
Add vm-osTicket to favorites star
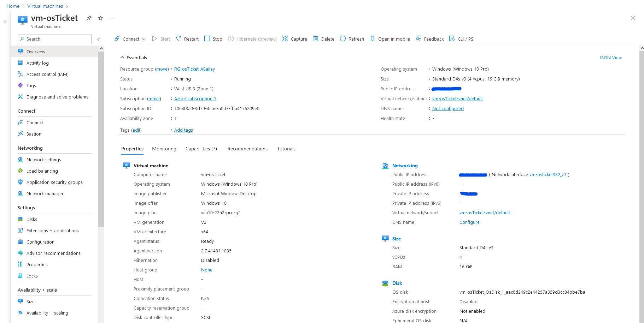pyautogui.click(x=100, y=18)
